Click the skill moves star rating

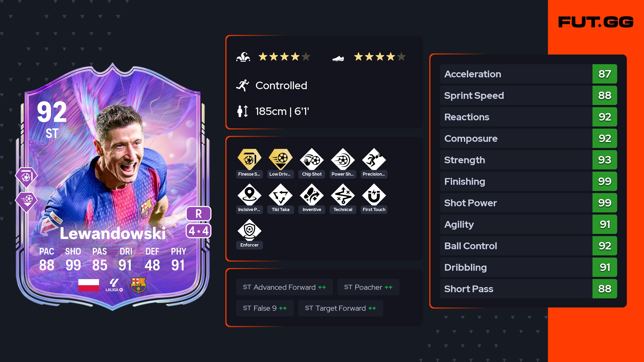point(284,57)
